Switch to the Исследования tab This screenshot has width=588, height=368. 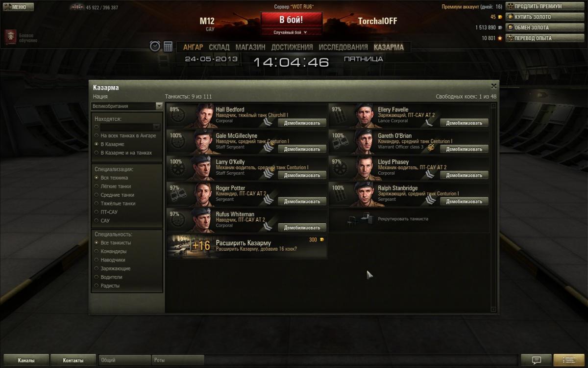pos(343,47)
